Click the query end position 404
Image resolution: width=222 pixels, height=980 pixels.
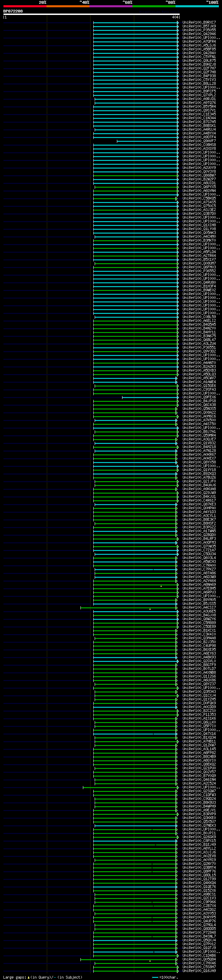point(175,17)
